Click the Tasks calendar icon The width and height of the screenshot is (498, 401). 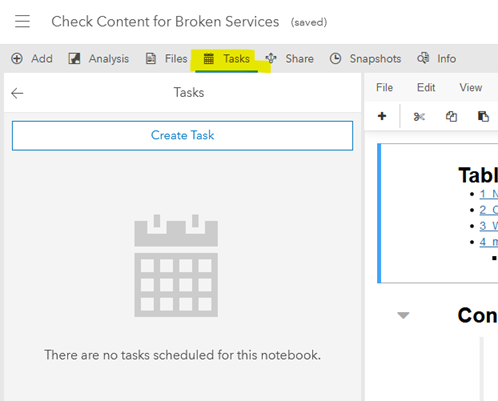[x=209, y=59]
